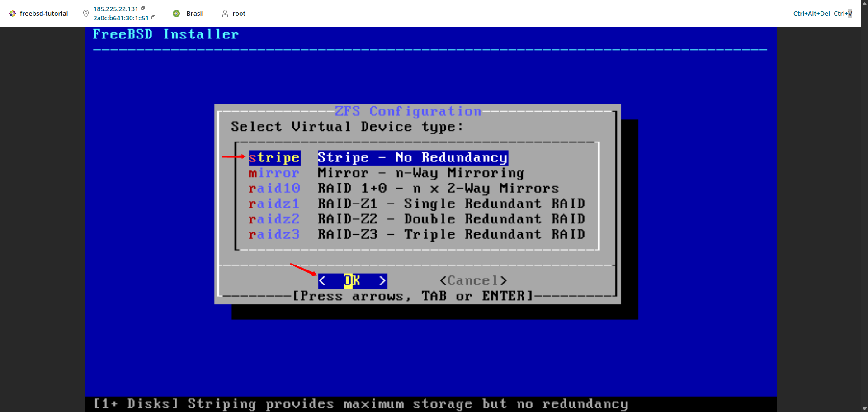Image resolution: width=868 pixels, height=412 pixels.
Task: Click the freebsd-tutorial server name
Action: [x=44, y=14]
